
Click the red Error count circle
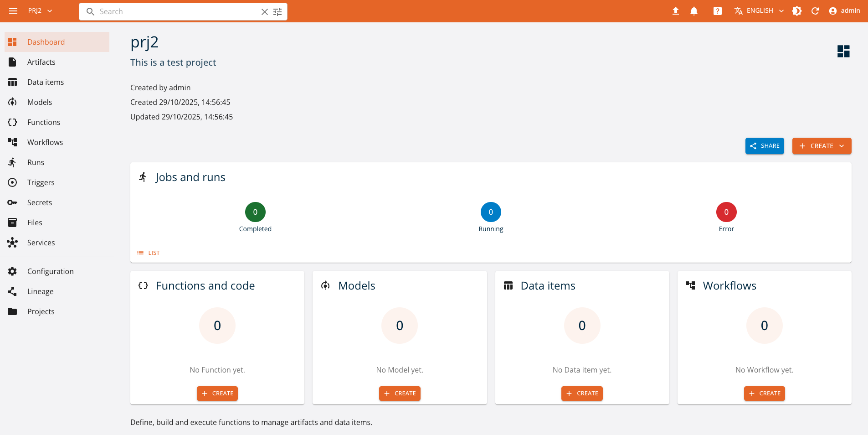coord(726,212)
